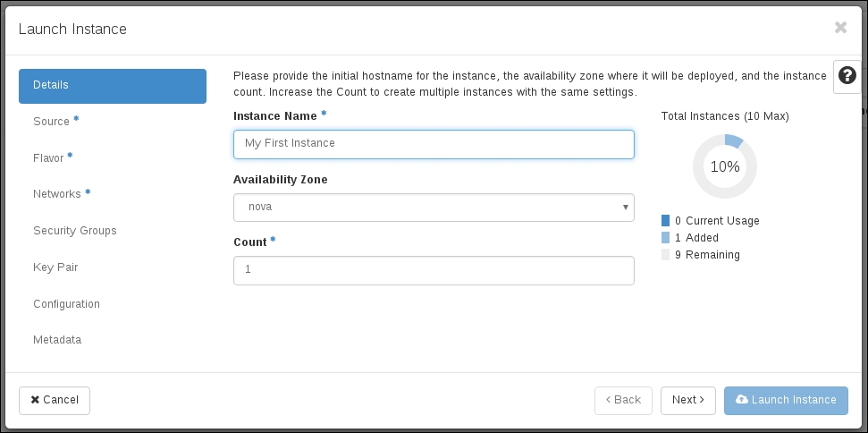
Task: Select the Key Pair step
Action: (x=55, y=267)
